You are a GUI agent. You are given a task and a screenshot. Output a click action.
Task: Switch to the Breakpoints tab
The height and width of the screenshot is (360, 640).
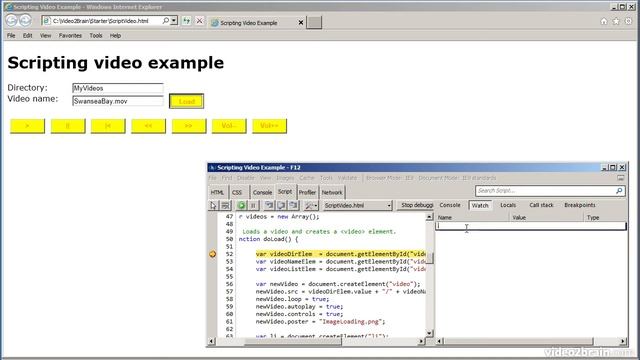click(580, 205)
